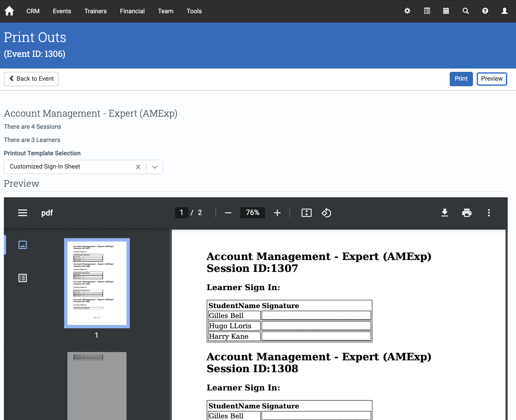Viewport: 516px width, 420px height.
Task: Open the help question mark icon
Action: click(x=485, y=11)
